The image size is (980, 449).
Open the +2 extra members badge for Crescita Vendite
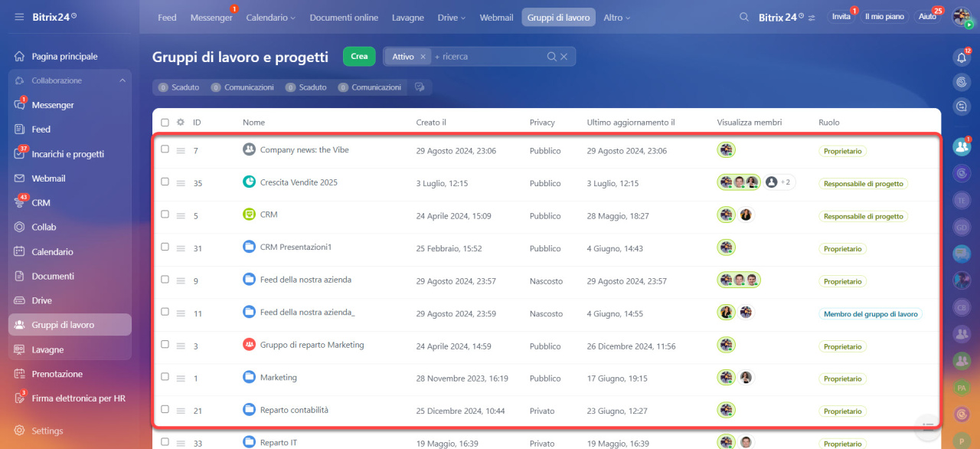pyautogui.click(x=779, y=182)
